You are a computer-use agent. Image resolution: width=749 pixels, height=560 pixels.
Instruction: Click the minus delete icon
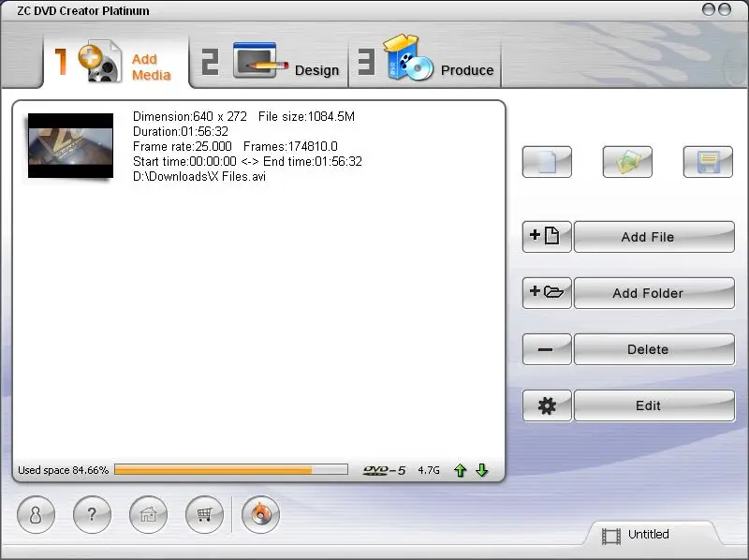click(547, 349)
